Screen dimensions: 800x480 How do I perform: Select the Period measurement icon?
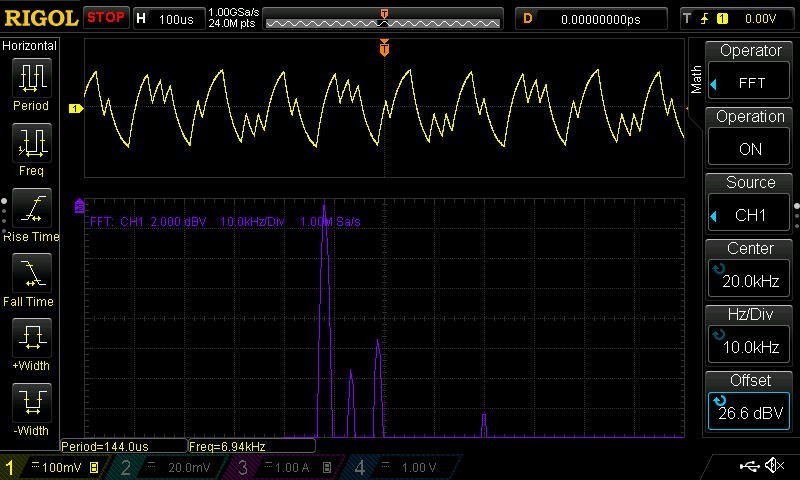point(31,77)
